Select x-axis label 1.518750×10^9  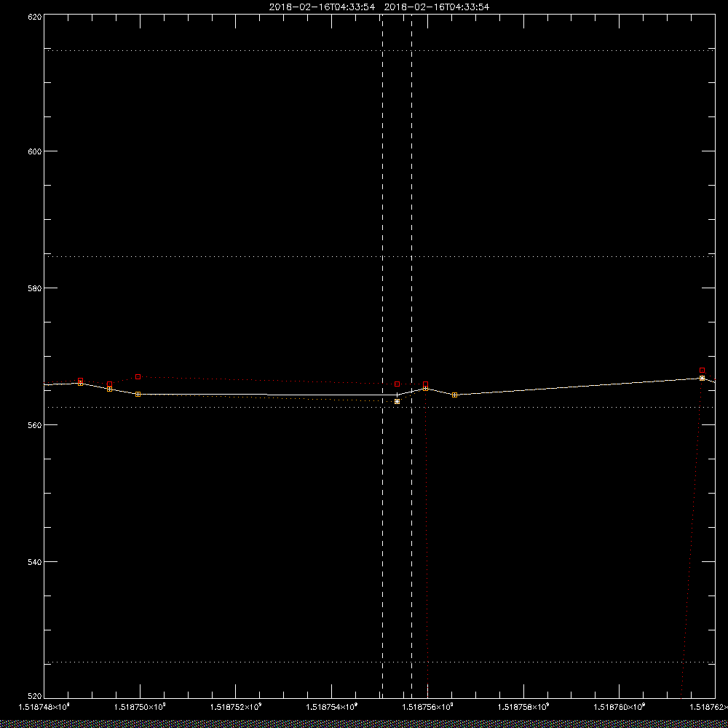pyautogui.click(x=140, y=707)
